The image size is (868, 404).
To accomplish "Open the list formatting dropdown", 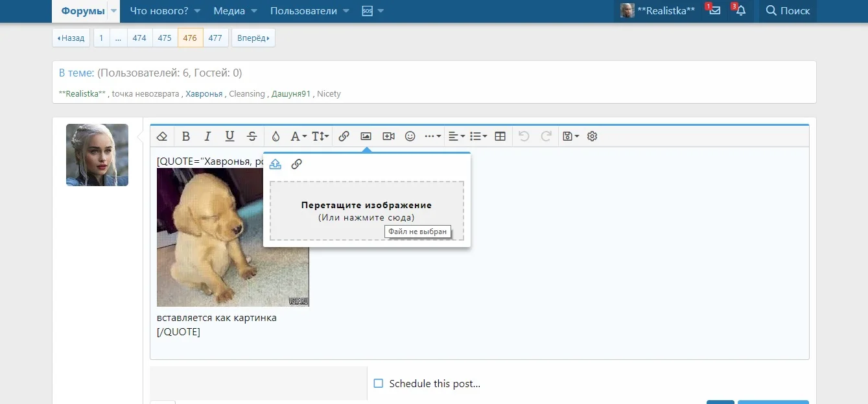I will (478, 136).
